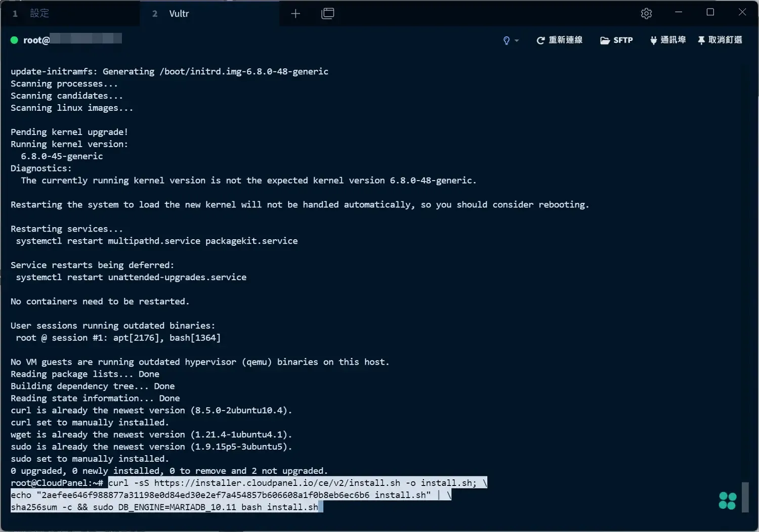
Task: Click the lightbulb suggestions icon
Action: tap(505, 40)
